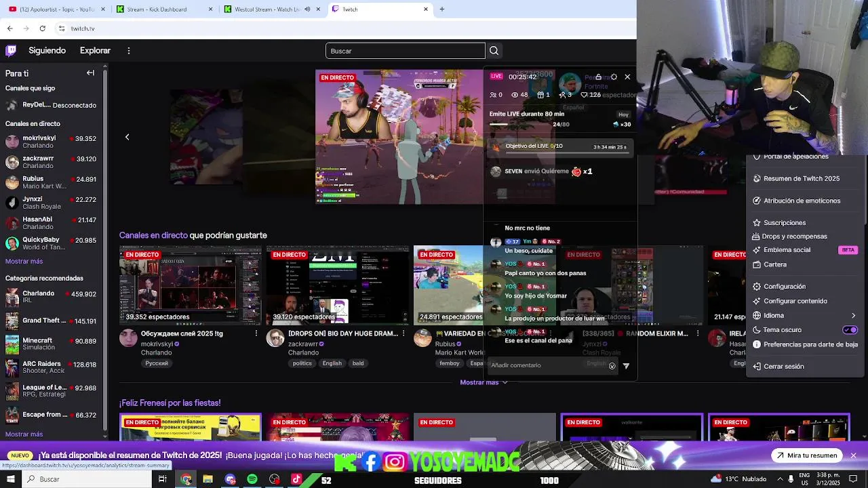The image size is (868, 488).
Task: Reload the browser page
Action: (x=42, y=28)
